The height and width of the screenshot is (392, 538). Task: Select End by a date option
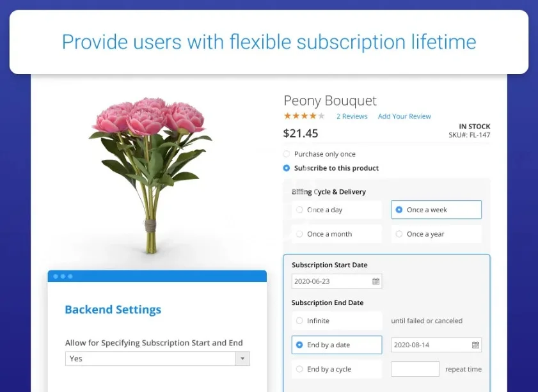coord(299,345)
